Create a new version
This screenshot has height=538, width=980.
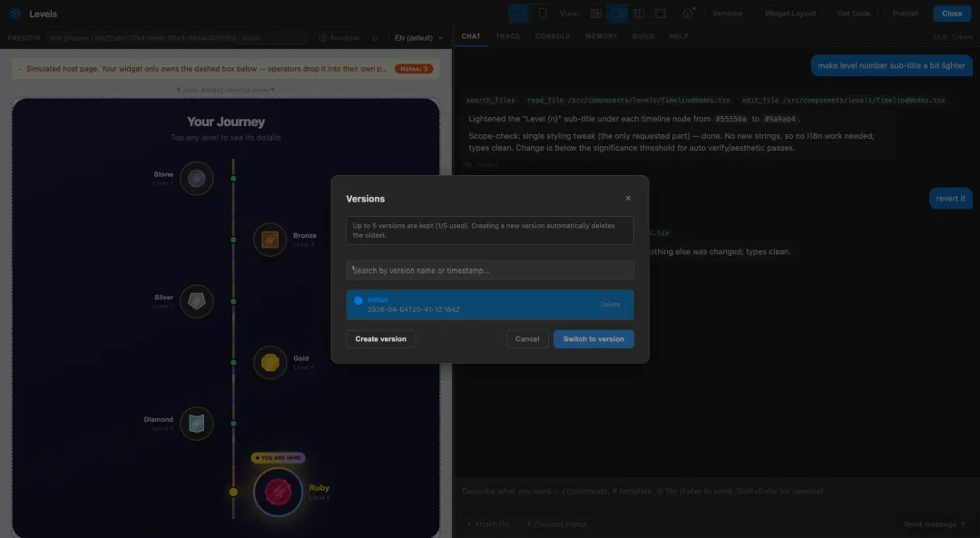(380, 338)
